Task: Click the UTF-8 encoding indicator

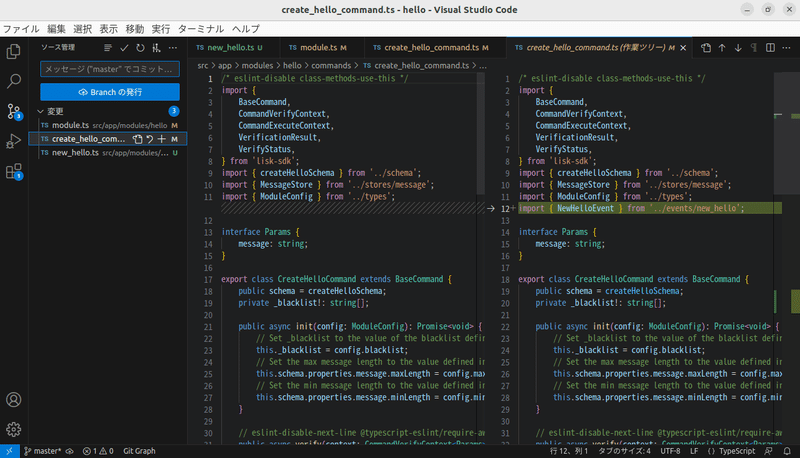Action: (x=670, y=451)
